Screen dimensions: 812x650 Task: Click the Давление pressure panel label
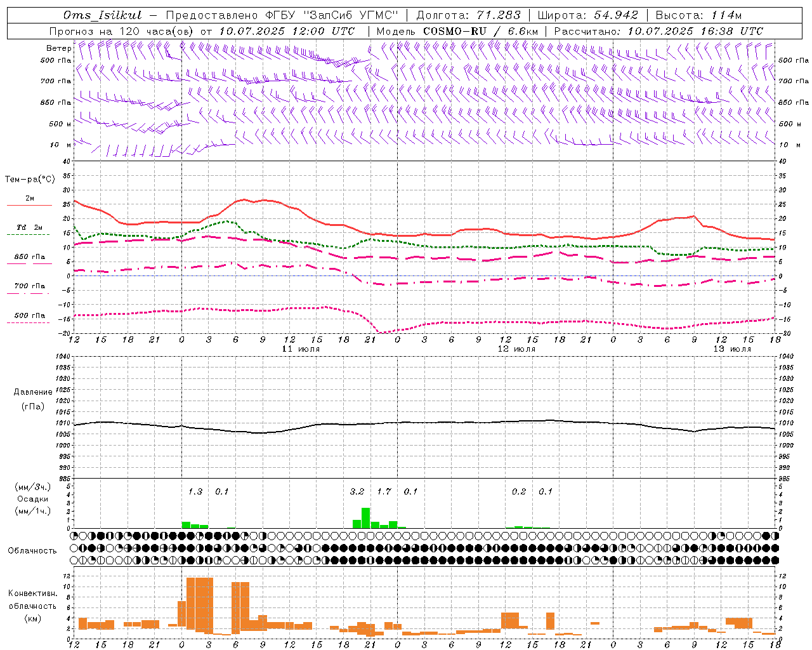[33, 392]
